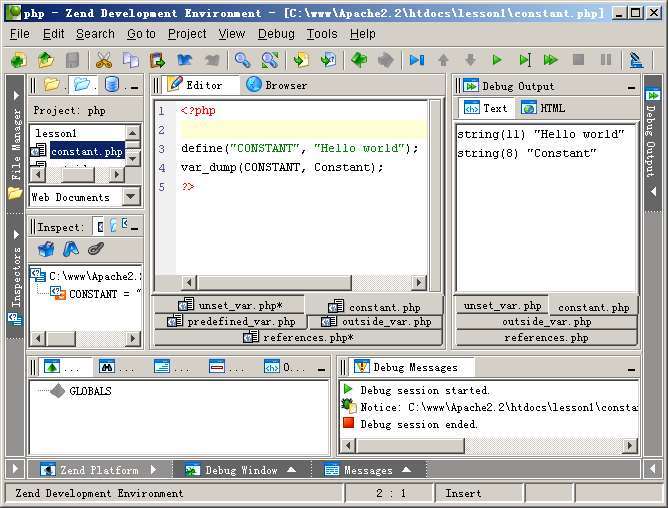Click the Undo toolbar icon
The width and height of the screenshot is (668, 508).
pos(184,60)
